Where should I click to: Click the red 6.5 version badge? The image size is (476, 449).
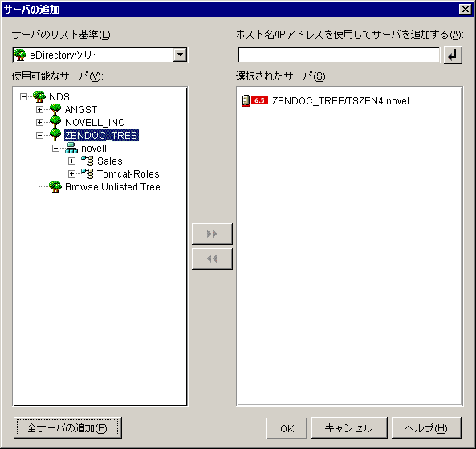(x=259, y=100)
